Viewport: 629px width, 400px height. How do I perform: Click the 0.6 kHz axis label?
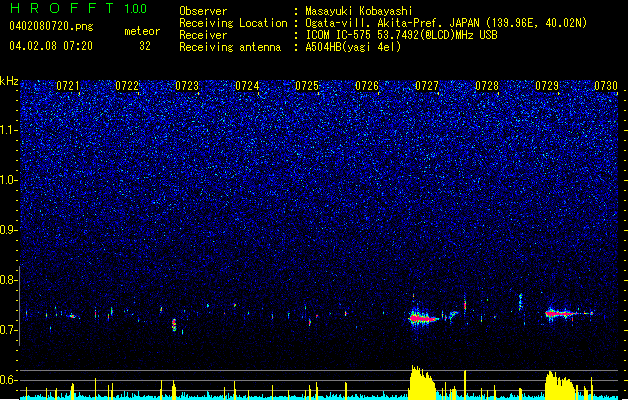[8, 380]
